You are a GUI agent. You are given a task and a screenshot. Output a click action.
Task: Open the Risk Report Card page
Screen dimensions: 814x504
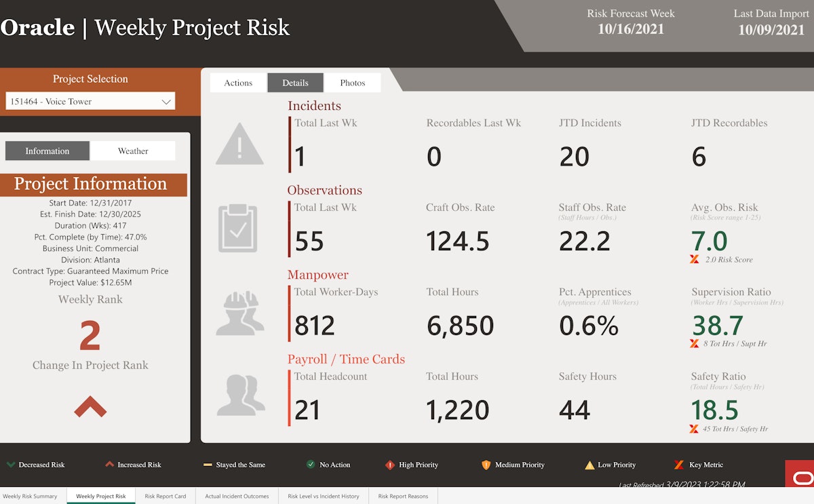pos(165,496)
